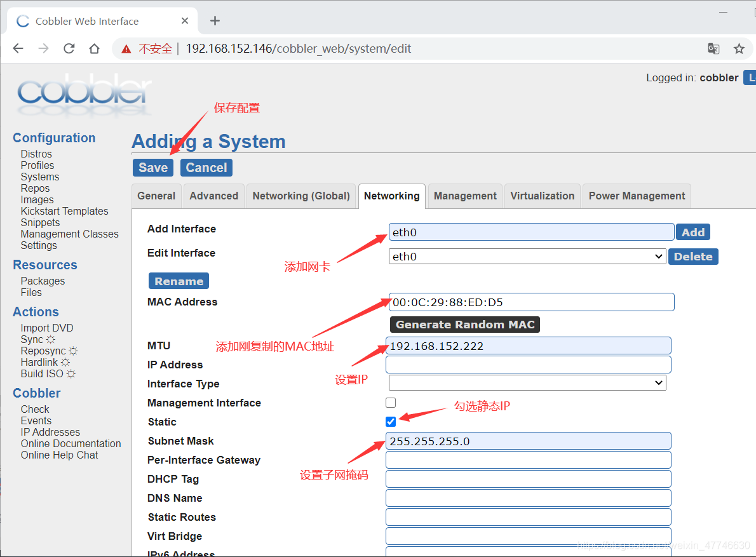Open Management Classes link
The width and height of the screenshot is (756, 557).
coord(69,234)
